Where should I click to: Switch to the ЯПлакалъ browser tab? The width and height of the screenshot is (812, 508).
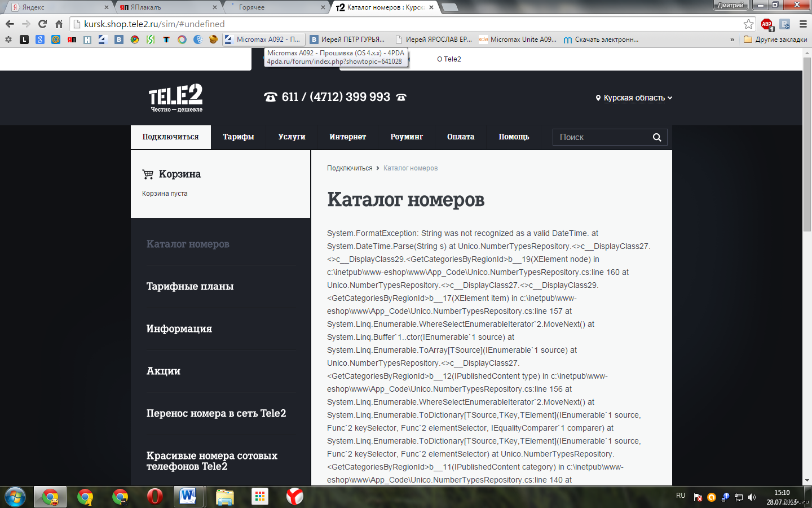click(x=166, y=7)
